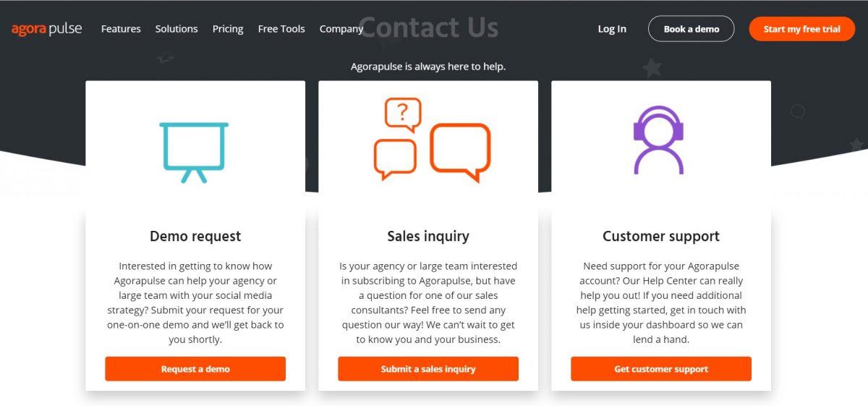Screen dimensions: 868x406
Task: Select the Customer support heading
Action: pos(661,237)
